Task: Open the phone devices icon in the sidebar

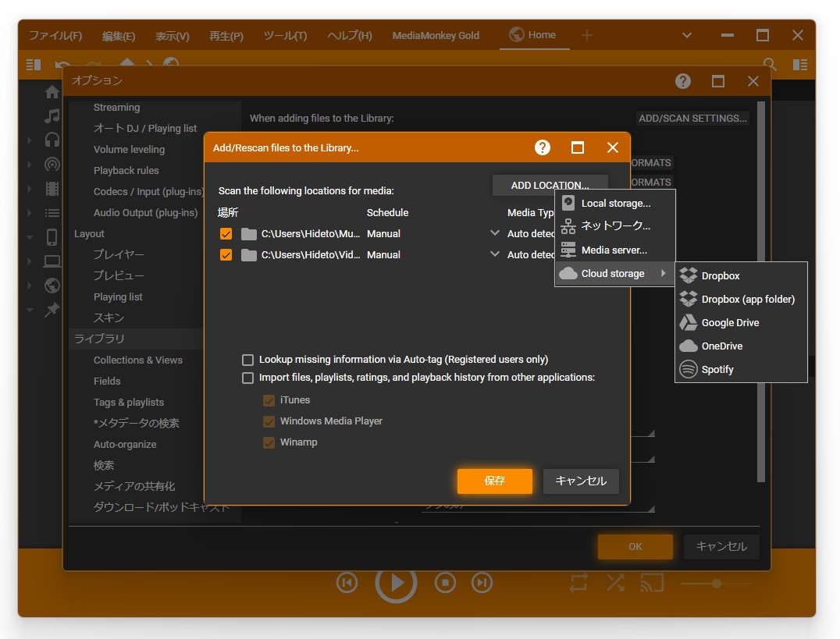Action: click(52, 236)
